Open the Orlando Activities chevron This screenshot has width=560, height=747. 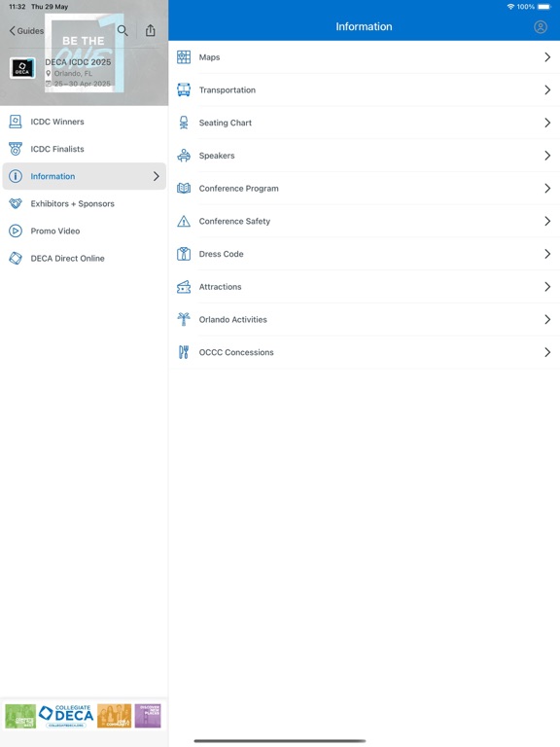547,319
